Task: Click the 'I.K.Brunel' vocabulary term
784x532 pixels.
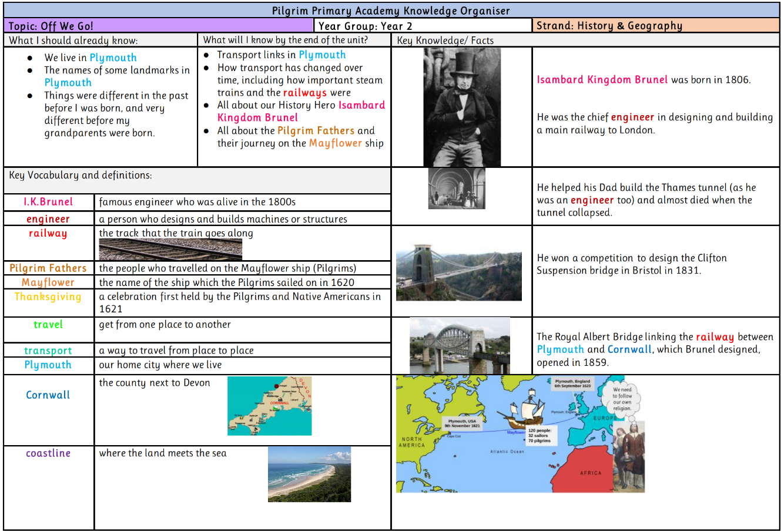Action: 48,201
